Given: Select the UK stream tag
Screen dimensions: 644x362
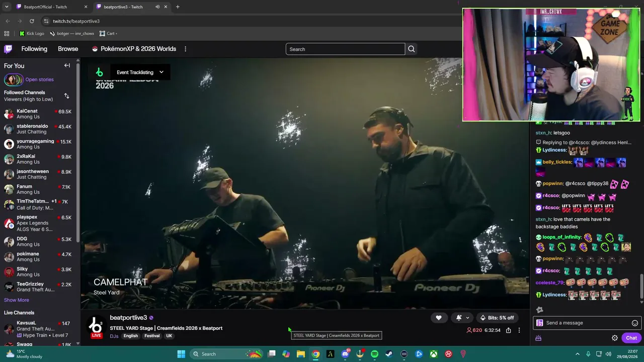Looking at the screenshot, I should click(169, 336).
